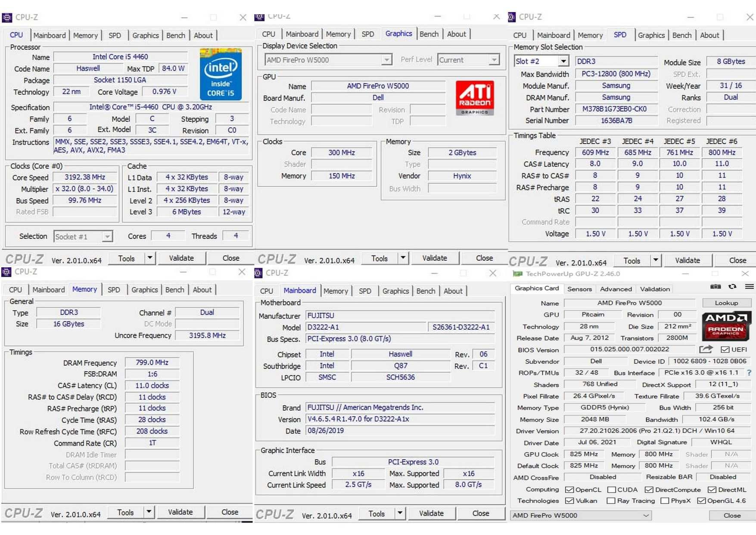Click the JEDEC #6 frequency '800 MHz'
Viewport: 756px width, 535px height.
[722, 153]
